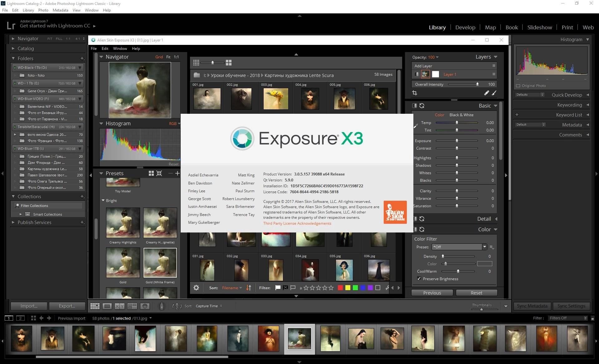
Task: Select the Gold (White Frame) preset thumbnail
Action: [x=160, y=263]
